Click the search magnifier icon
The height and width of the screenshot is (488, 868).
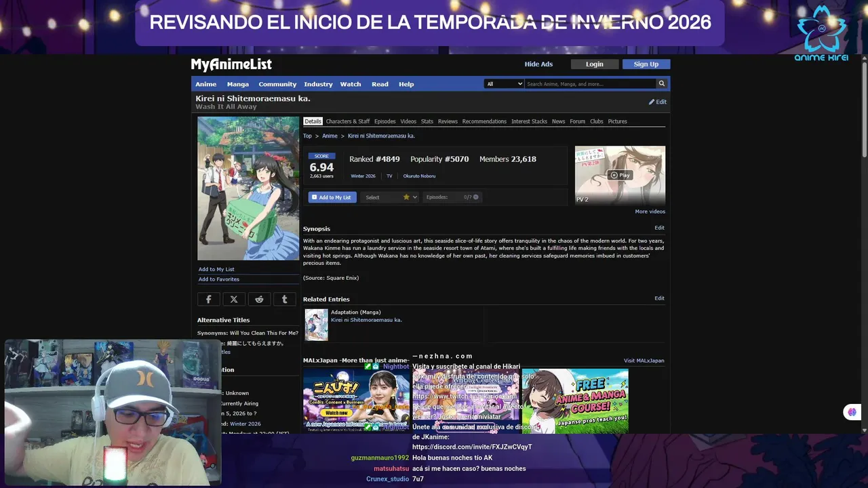[x=661, y=84]
